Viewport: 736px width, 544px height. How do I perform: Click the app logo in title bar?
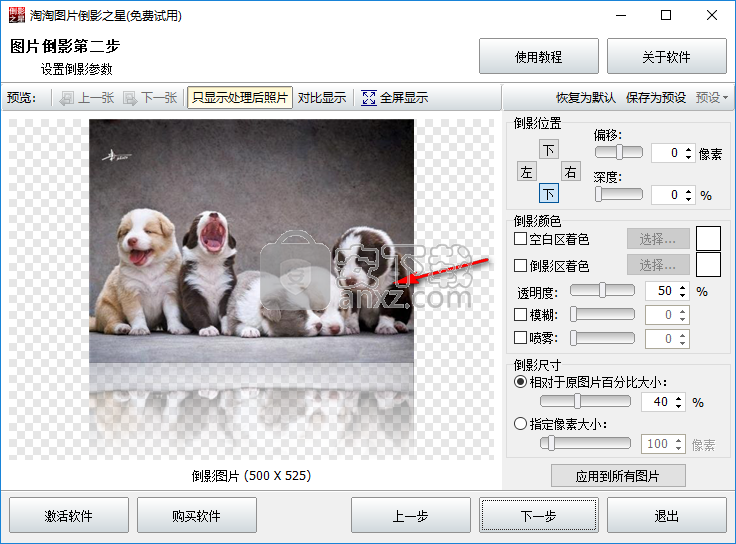pos(17,15)
